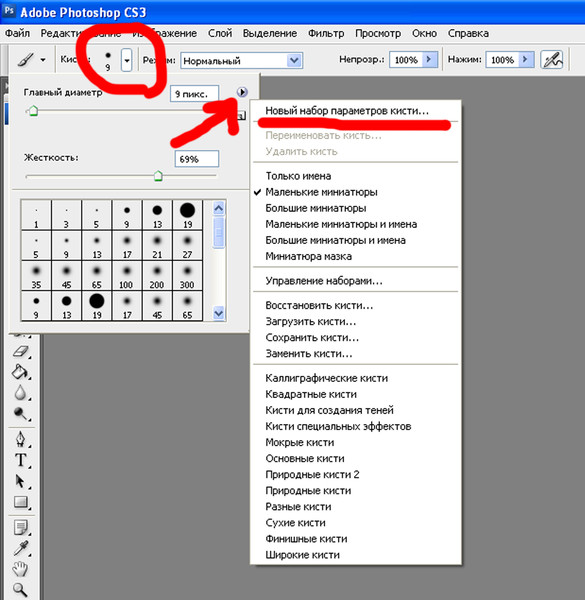
Task: Pick the hard 1-pixel brush thumbnail
Action: point(36,215)
